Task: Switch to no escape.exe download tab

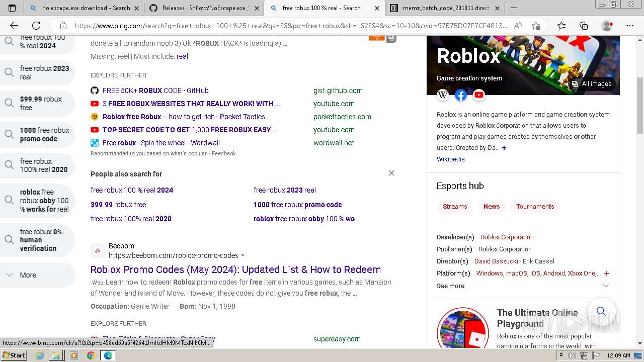Action: 84,8
